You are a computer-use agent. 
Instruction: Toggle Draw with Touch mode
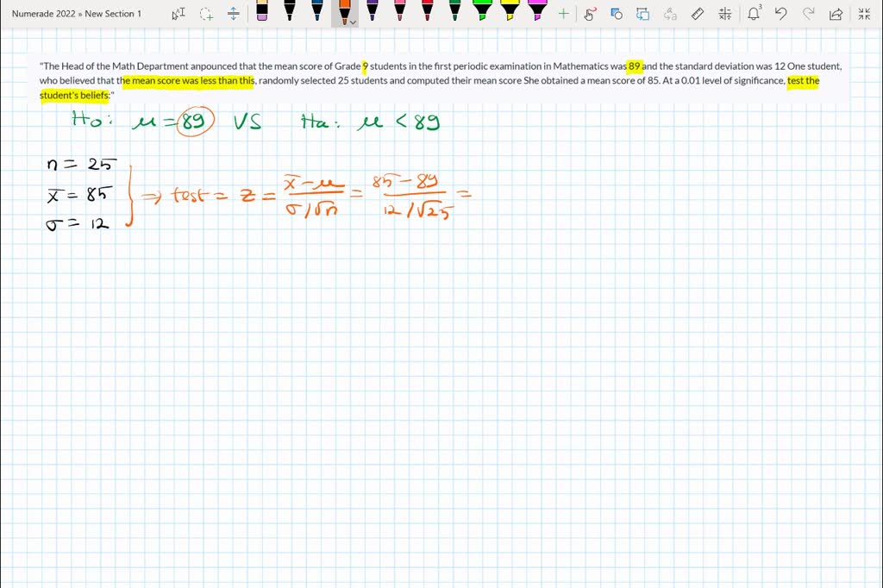click(590, 14)
